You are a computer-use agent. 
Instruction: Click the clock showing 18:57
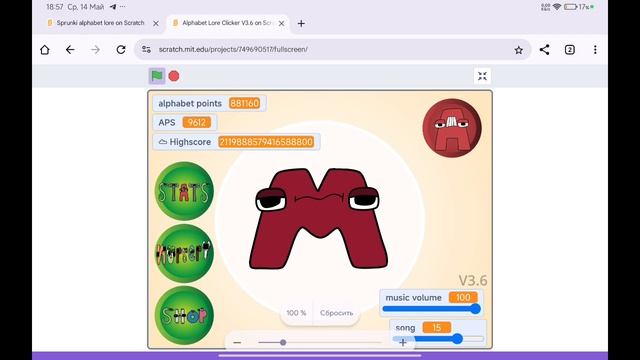tap(55, 7)
